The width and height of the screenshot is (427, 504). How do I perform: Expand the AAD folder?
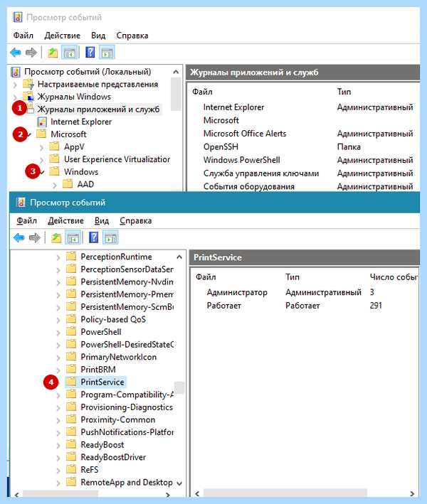[55, 185]
